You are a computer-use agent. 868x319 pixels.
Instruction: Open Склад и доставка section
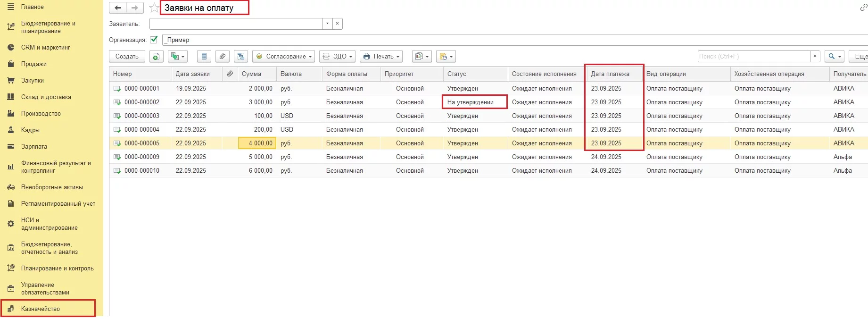46,97
